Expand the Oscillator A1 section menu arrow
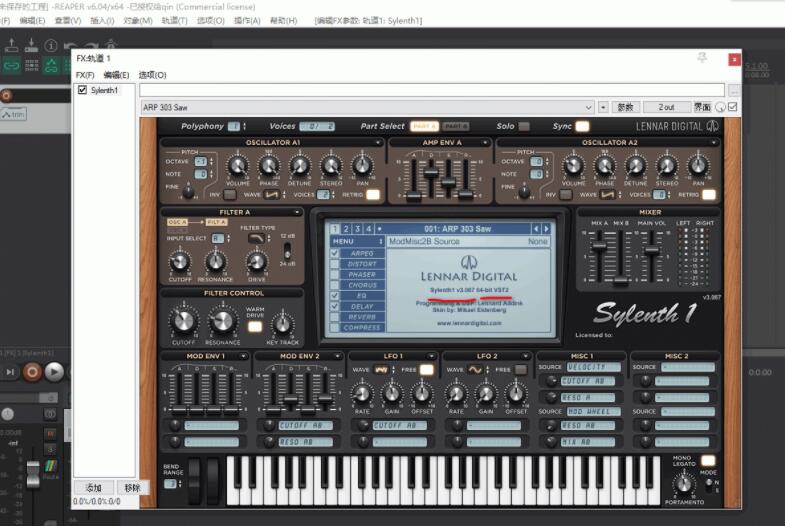 point(377,143)
